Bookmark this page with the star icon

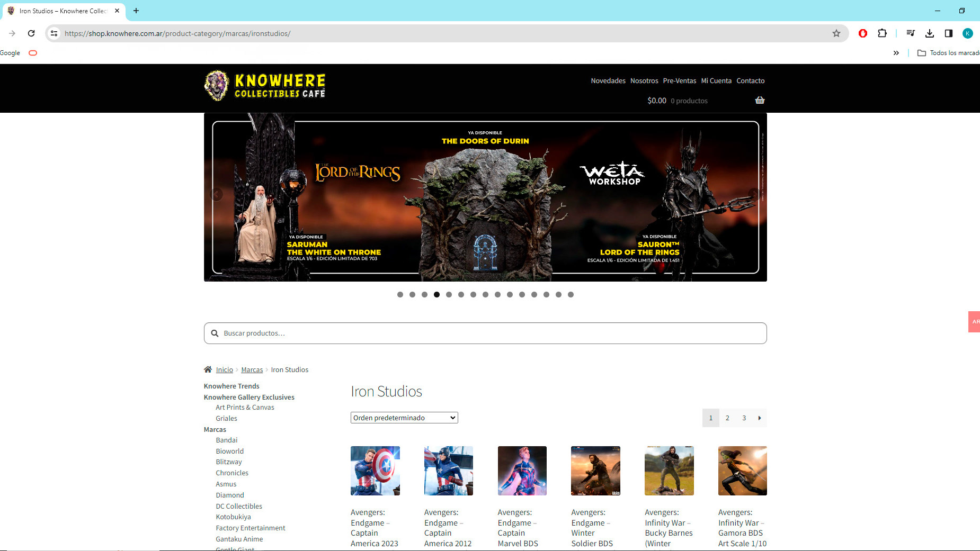pos(836,33)
